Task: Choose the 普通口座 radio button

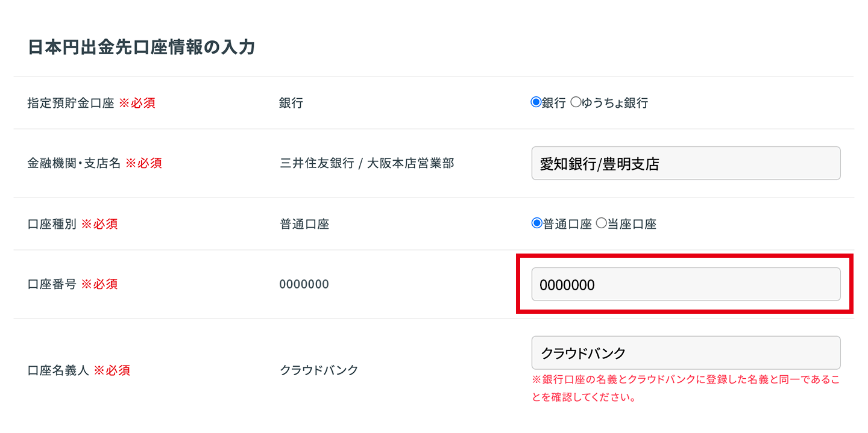Action: [537, 223]
